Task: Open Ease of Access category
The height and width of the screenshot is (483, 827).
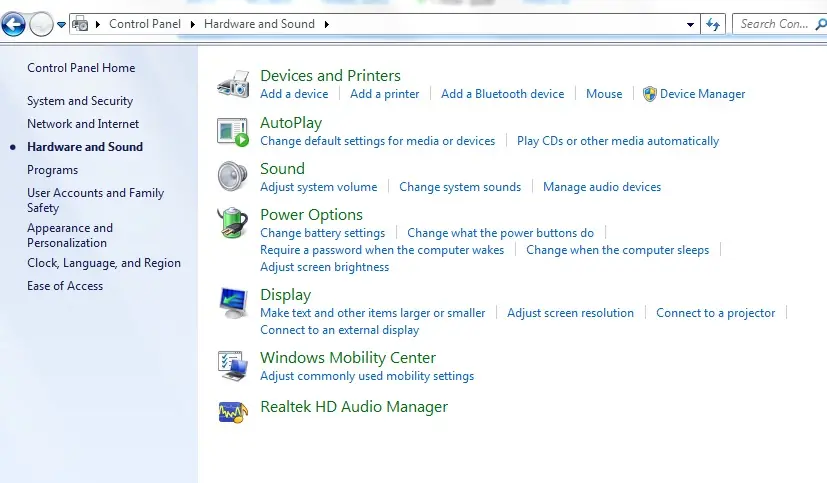Action: pos(65,286)
